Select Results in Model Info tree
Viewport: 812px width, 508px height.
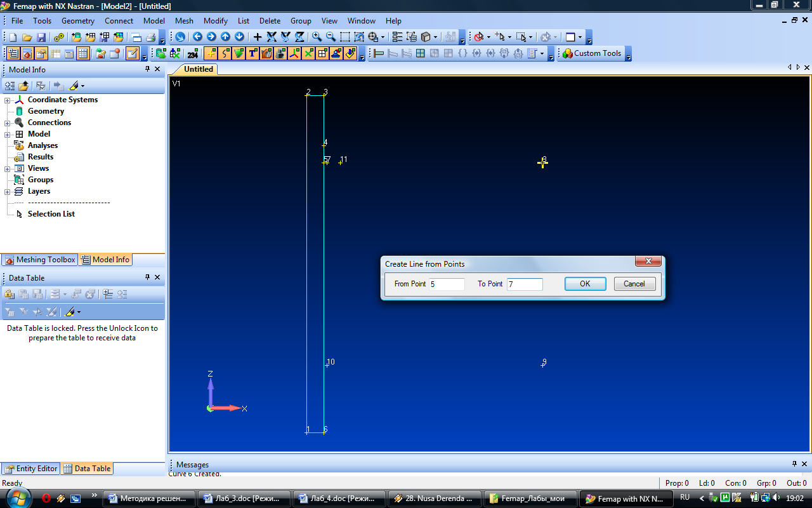(41, 157)
